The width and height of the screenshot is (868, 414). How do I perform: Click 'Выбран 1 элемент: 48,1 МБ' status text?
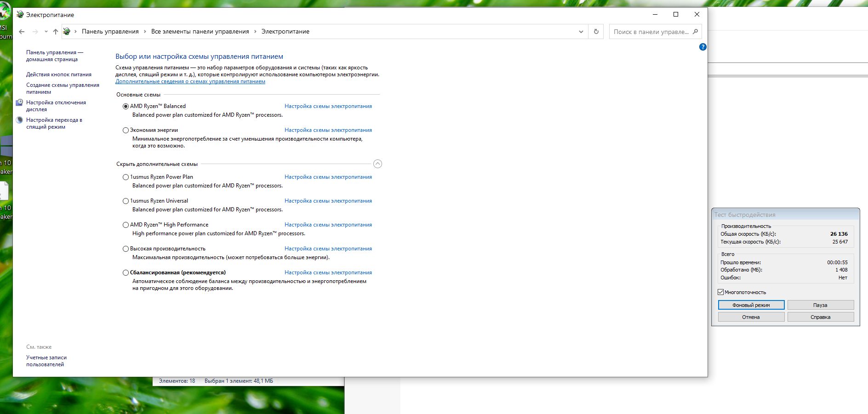[x=239, y=381]
